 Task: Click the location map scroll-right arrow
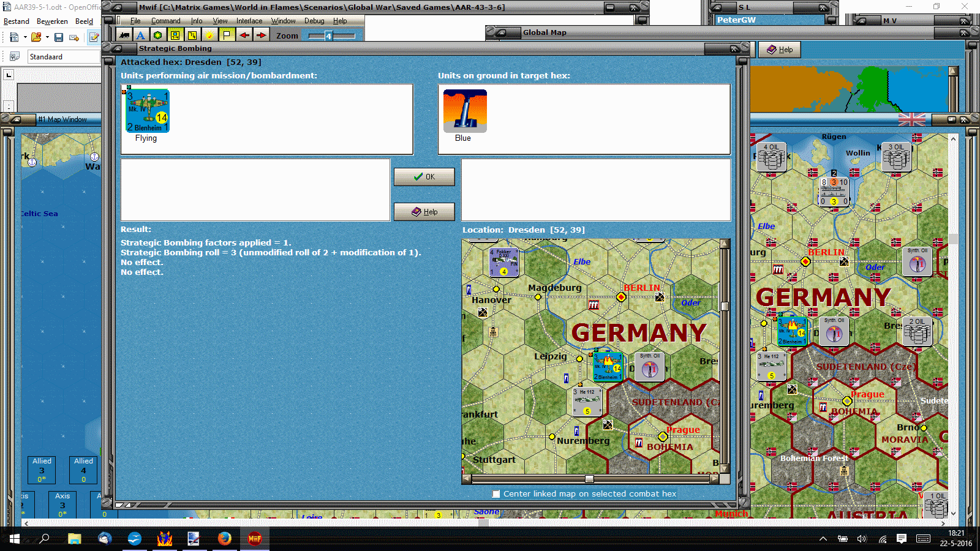[714, 479]
